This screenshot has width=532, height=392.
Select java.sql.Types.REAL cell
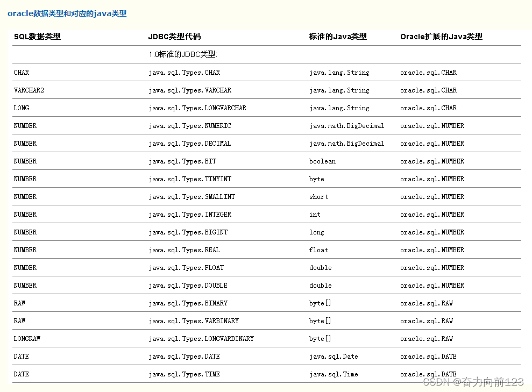click(x=184, y=250)
